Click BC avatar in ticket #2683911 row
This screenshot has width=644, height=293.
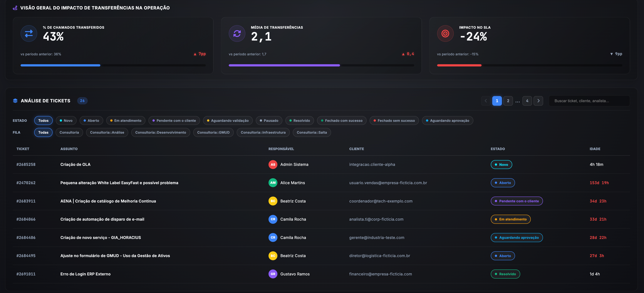273,201
